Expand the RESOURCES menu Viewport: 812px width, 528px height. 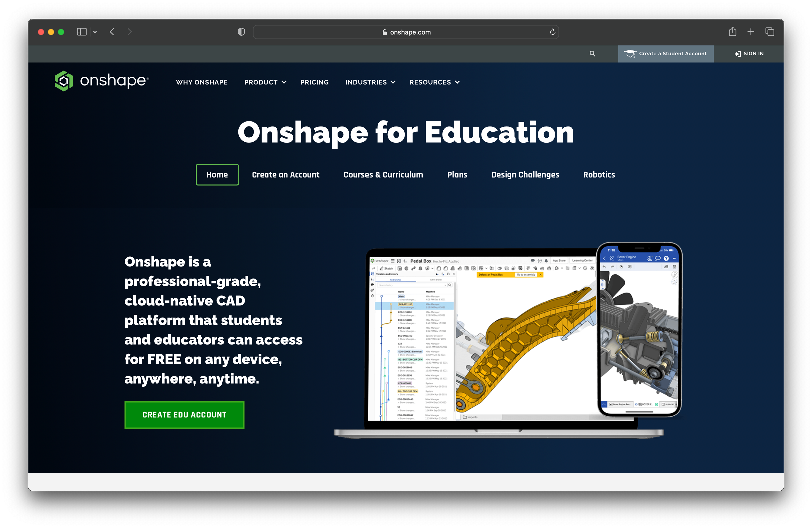pyautogui.click(x=434, y=82)
